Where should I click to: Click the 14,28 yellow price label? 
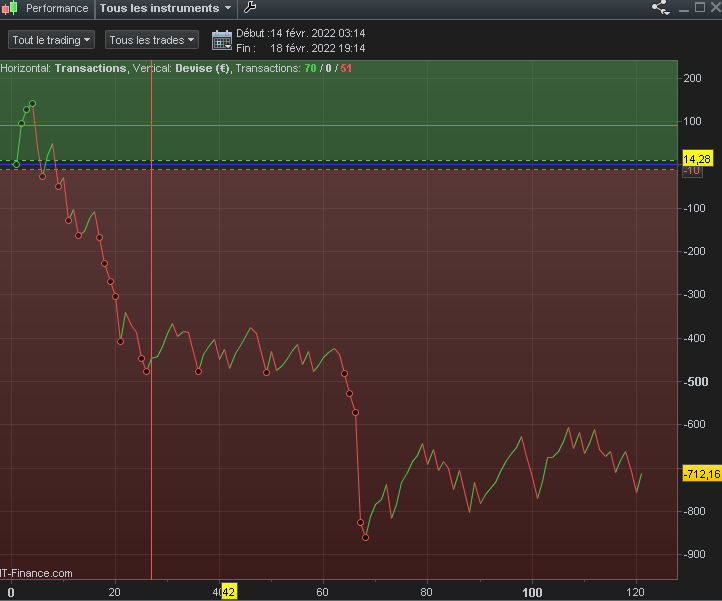[x=697, y=159]
